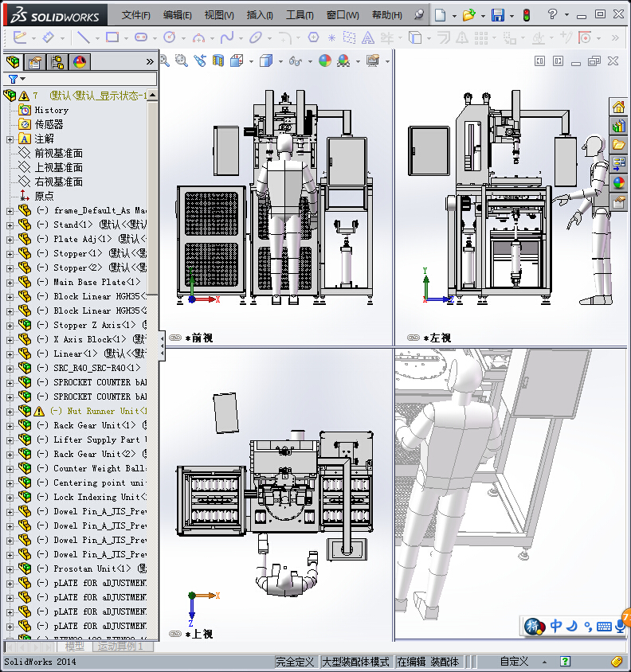Click Display Style cube icon
Image resolution: width=631 pixels, height=672 pixels.
pos(266,61)
